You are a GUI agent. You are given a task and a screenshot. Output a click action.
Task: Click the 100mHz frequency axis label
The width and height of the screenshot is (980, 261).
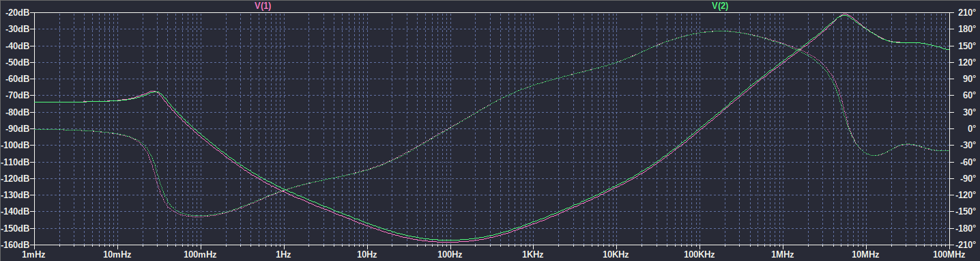click(x=200, y=255)
